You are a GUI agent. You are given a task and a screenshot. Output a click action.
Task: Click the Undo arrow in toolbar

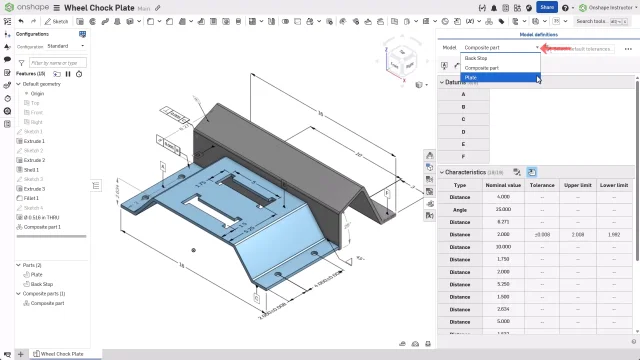(21, 21)
